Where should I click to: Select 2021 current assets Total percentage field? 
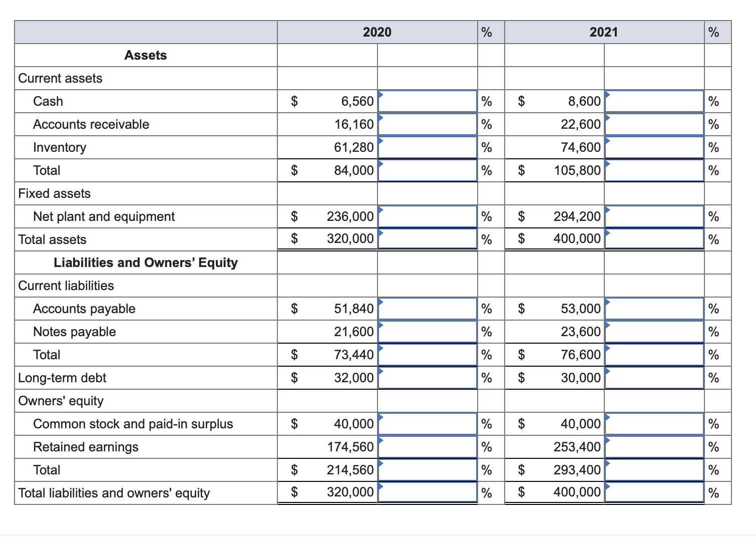pyautogui.click(x=654, y=170)
